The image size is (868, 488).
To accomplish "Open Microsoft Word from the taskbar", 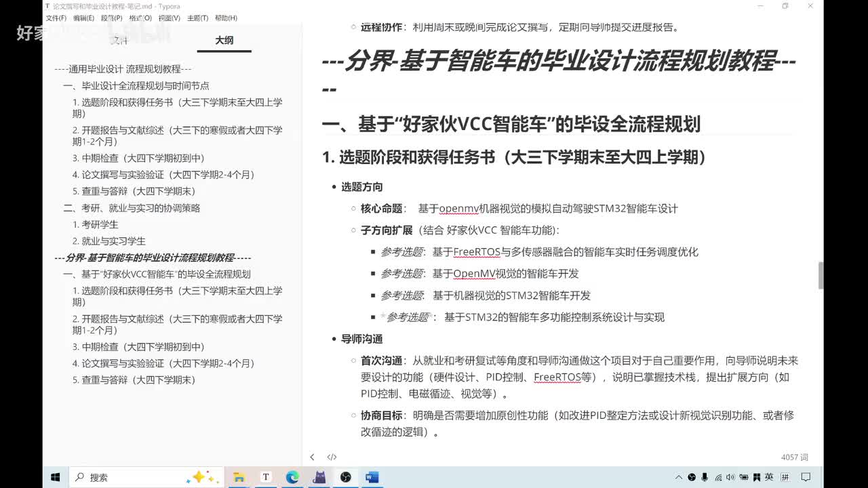I will [x=372, y=477].
